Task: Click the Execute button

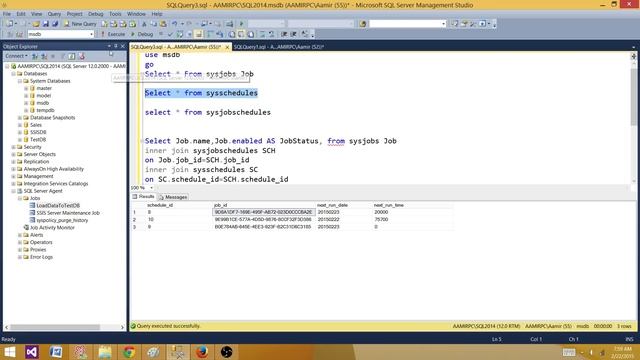Action: [x=113, y=34]
